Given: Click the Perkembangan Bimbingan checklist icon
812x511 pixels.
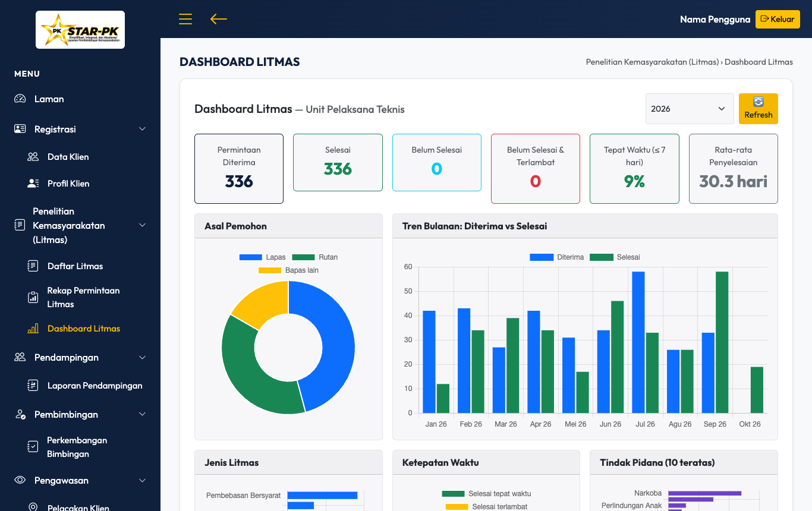Looking at the screenshot, I should (33, 447).
